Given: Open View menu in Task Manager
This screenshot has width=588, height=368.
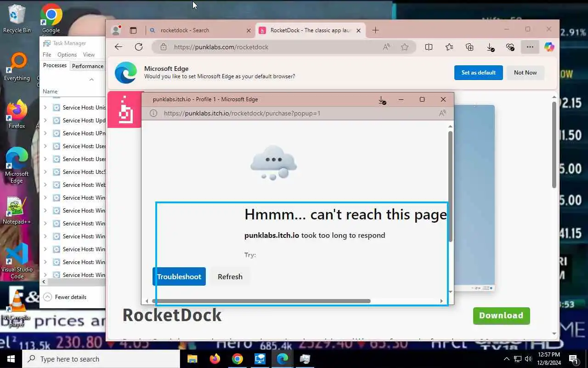Looking at the screenshot, I should [89, 54].
